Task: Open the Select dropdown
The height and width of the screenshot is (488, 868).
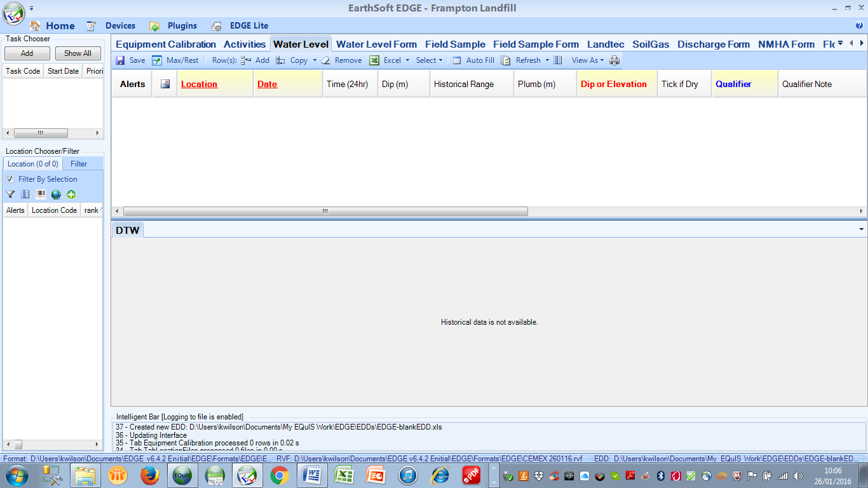Action: pos(430,60)
